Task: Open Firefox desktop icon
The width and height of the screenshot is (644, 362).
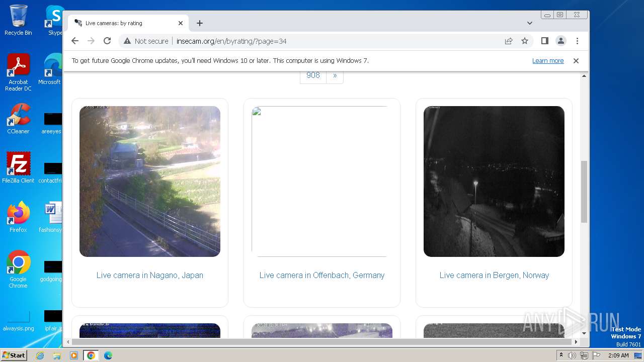Action: (x=18, y=217)
